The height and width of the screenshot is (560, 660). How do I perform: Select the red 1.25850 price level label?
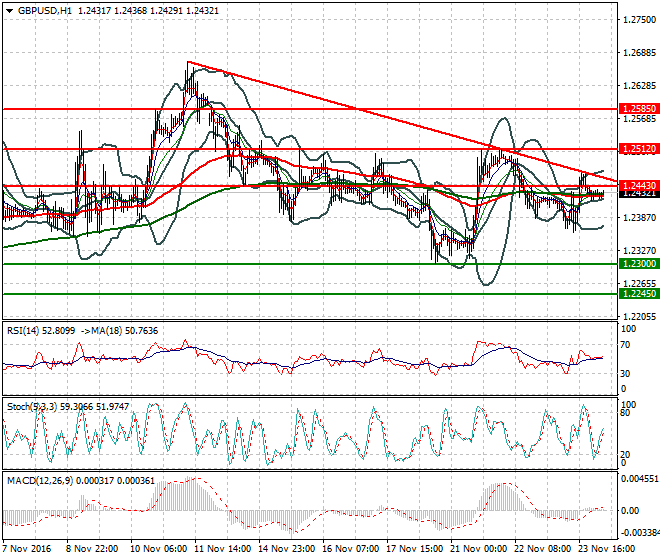pyautogui.click(x=639, y=109)
